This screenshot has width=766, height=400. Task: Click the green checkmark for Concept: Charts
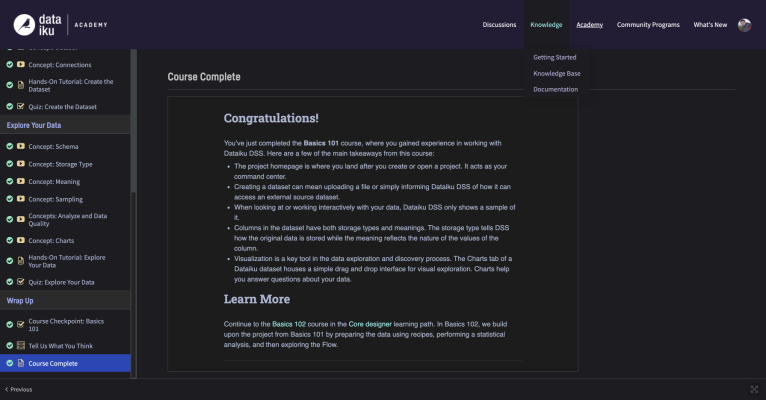(9, 240)
